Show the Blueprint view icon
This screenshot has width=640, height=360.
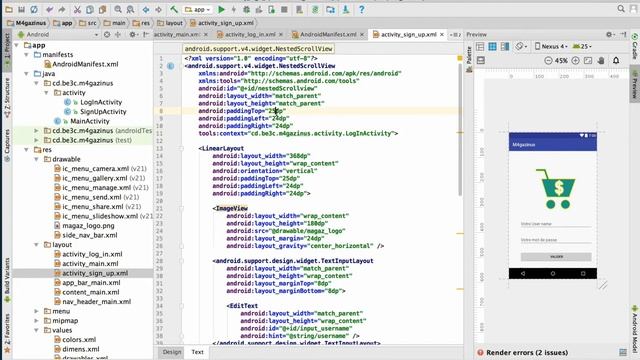click(x=492, y=47)
